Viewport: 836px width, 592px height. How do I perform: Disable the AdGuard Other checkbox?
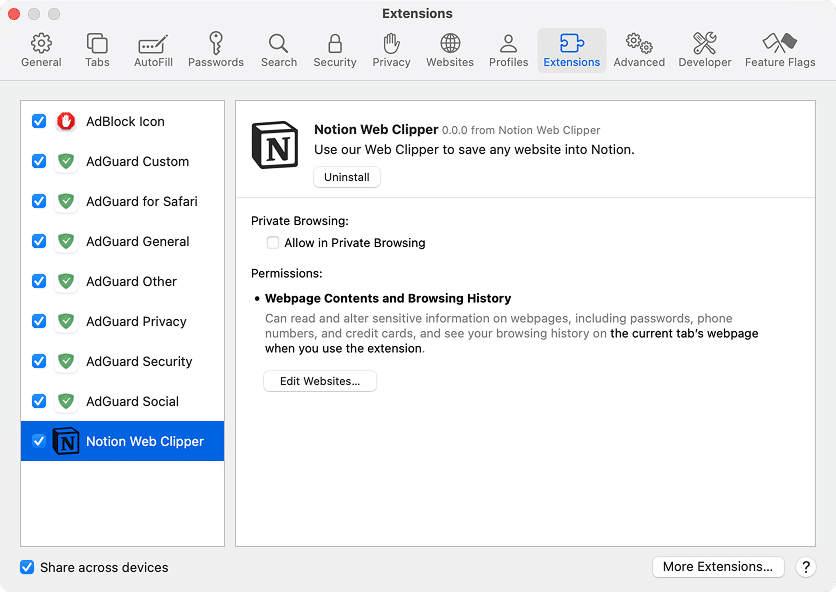39,281
